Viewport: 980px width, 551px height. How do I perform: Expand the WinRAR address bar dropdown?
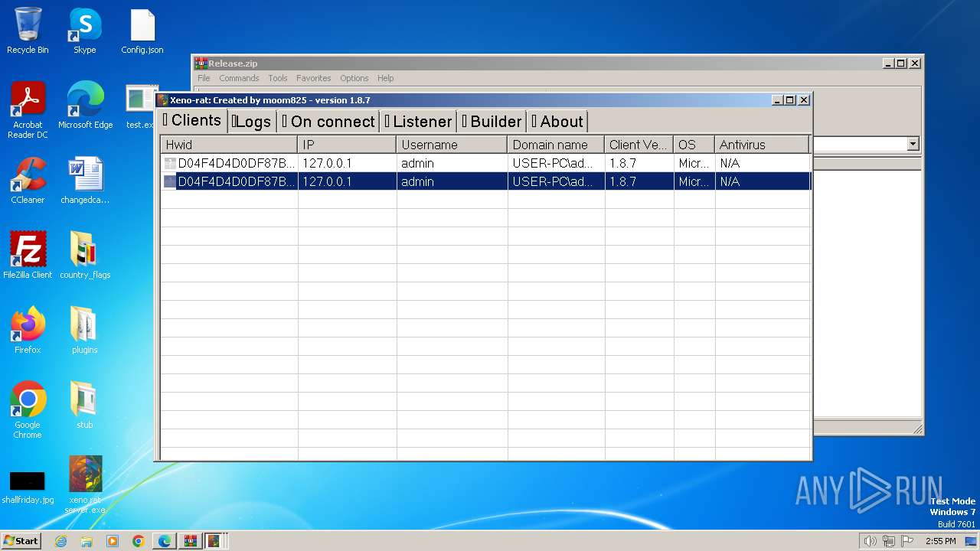coord(912,144)
